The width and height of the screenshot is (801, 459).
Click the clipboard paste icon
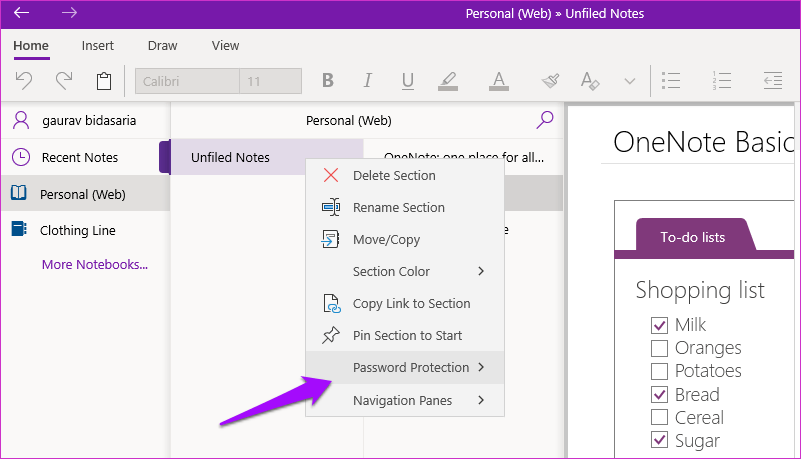tap(104, 81)
